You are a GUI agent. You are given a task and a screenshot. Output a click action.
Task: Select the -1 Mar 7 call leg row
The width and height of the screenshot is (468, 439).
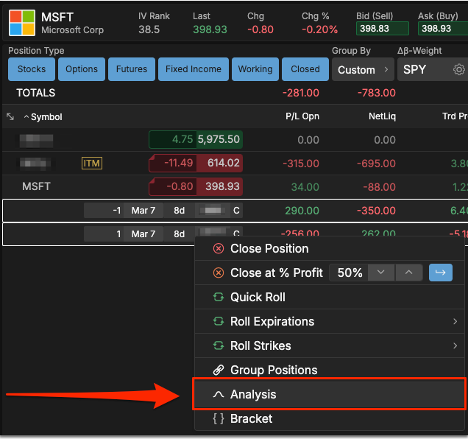point(235,211)
